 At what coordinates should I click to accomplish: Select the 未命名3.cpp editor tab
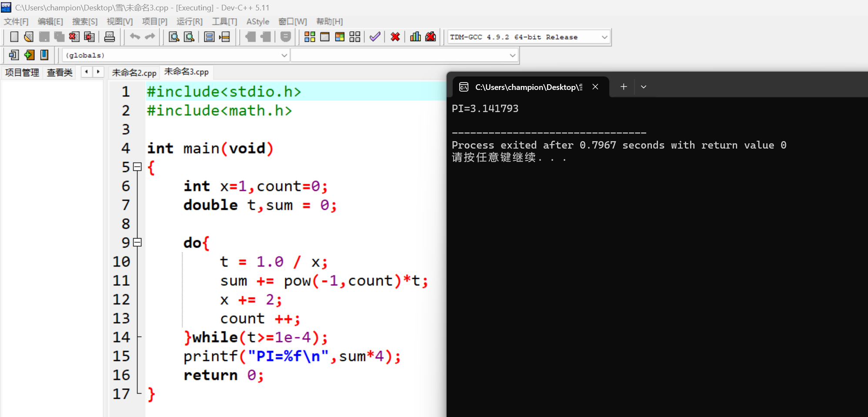(186, 72)
